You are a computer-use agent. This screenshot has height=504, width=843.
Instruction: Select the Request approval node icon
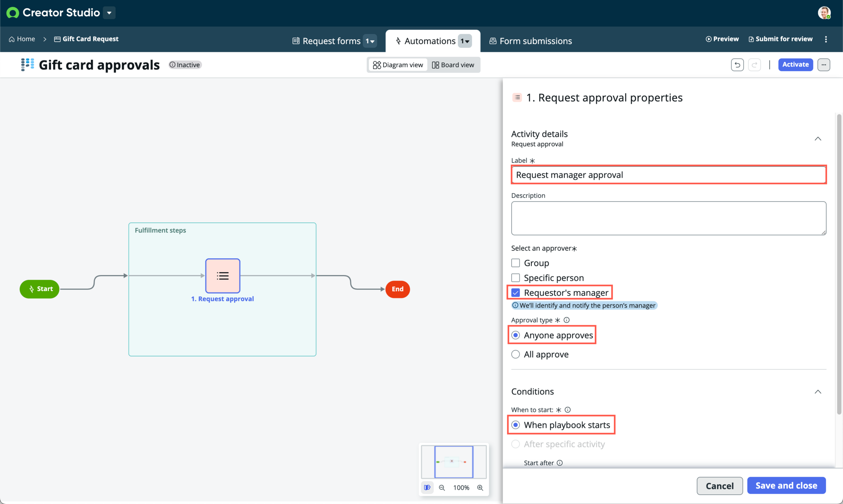pos(223,276)
